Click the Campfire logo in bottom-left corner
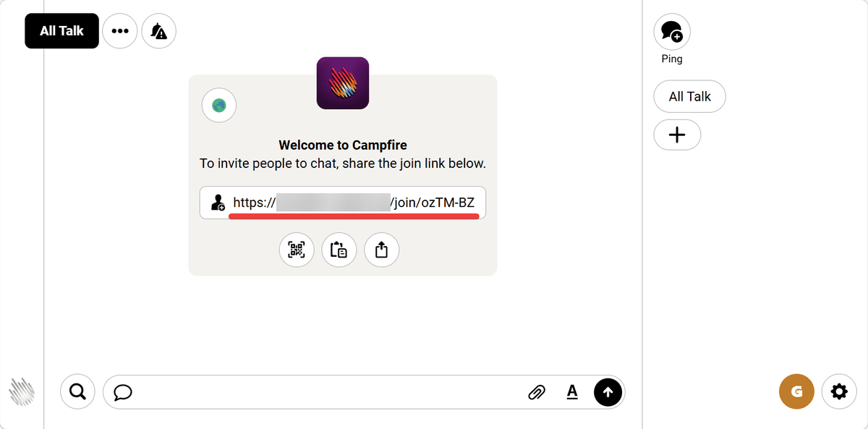 point(22,391)
